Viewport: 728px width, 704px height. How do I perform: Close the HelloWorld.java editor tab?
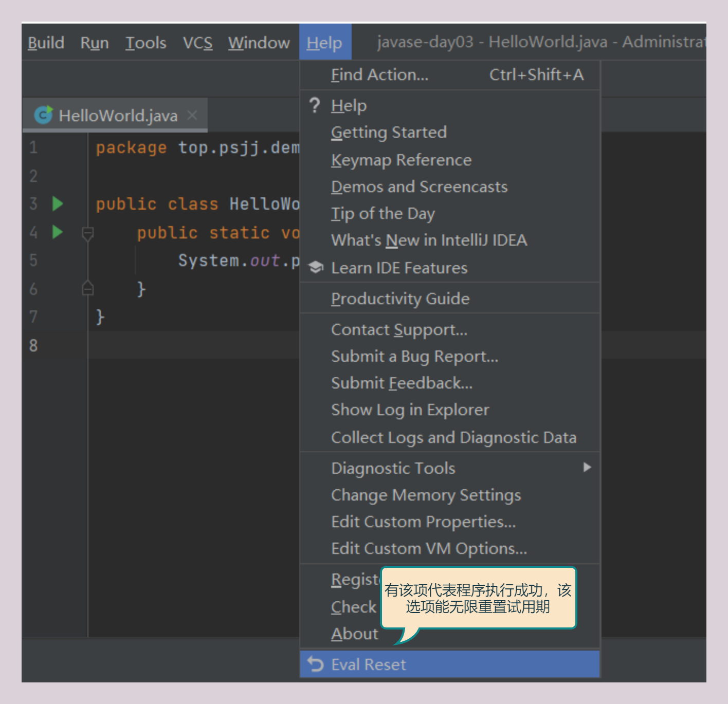(x=192, y=115)
